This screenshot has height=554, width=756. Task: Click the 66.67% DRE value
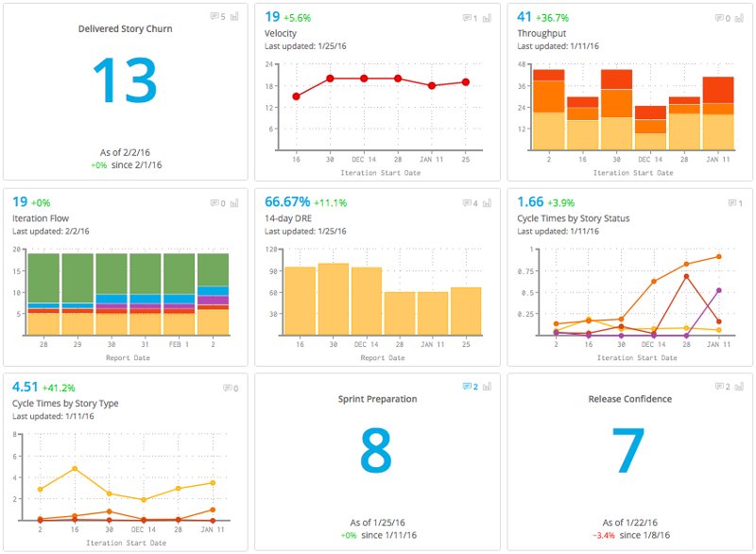coord(287,202)
